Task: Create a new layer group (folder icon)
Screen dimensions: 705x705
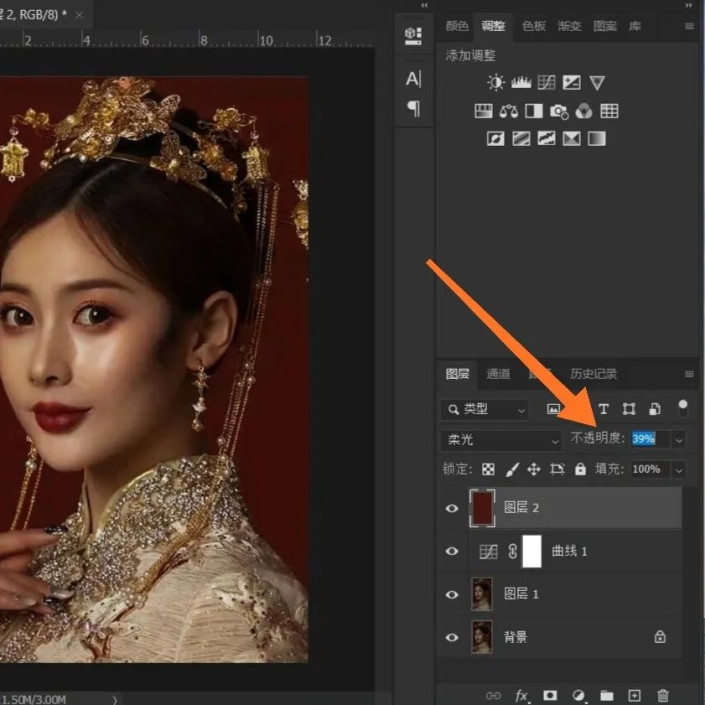Action: [x=607, y=696]
